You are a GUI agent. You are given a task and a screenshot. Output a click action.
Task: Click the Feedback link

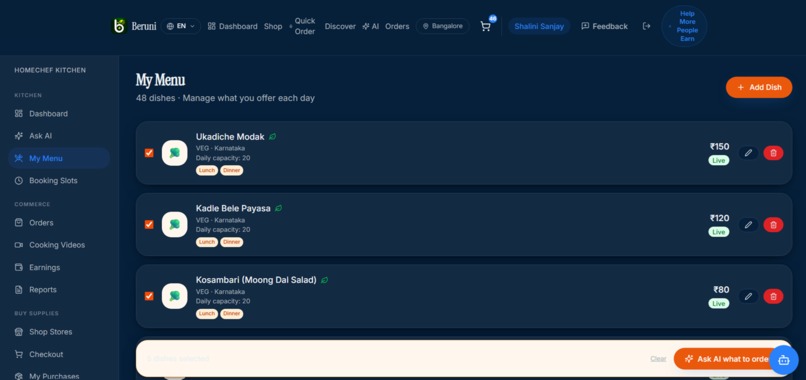[x=604, y=26]
